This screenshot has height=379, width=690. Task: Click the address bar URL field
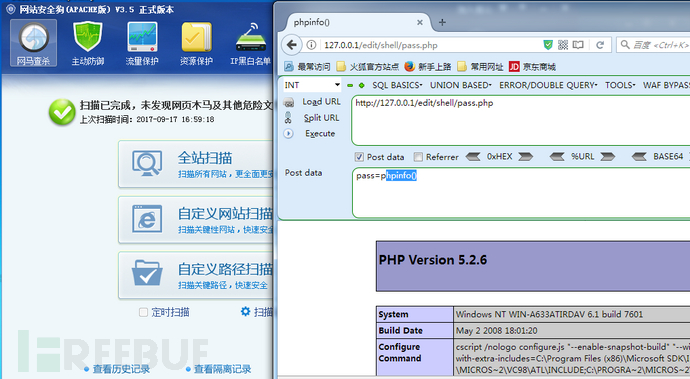(x=429, y=45)
